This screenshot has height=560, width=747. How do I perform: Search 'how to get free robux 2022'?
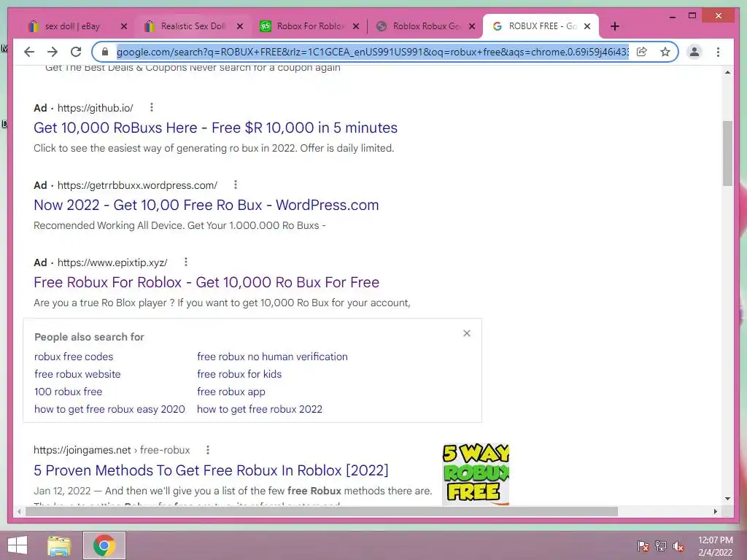[x=260, y=409]
